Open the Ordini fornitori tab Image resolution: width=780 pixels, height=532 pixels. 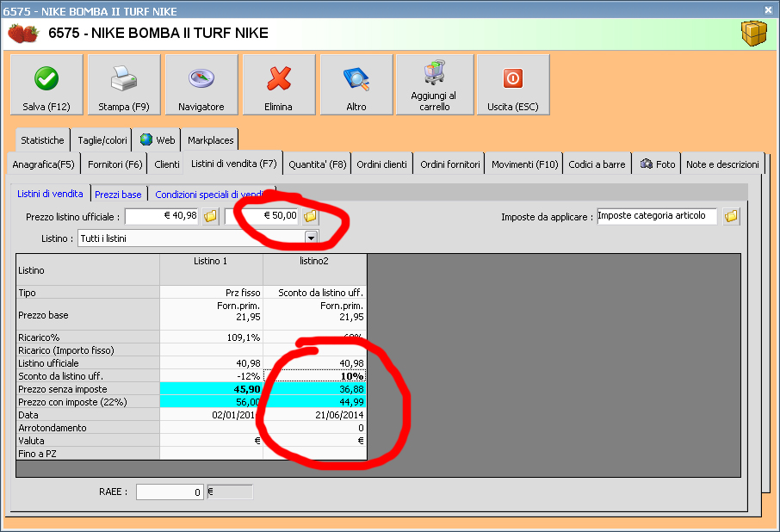(449, 164)
